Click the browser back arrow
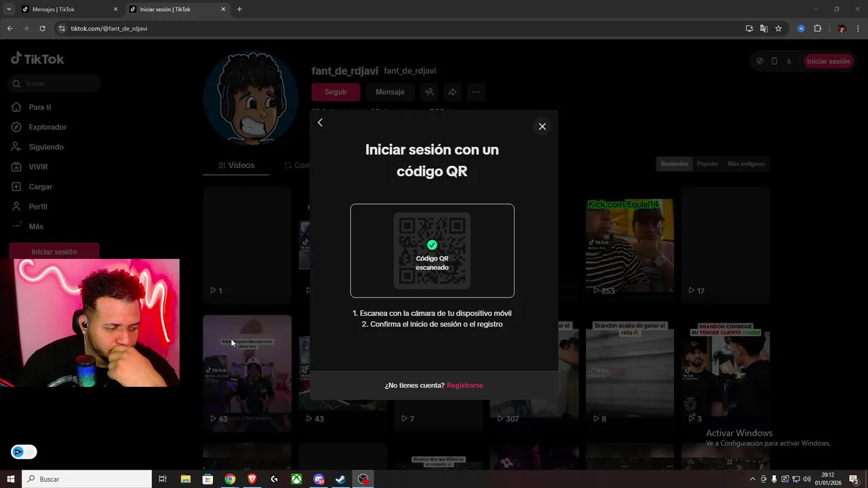The image size is (868, 488). click(x=9, y=28)
